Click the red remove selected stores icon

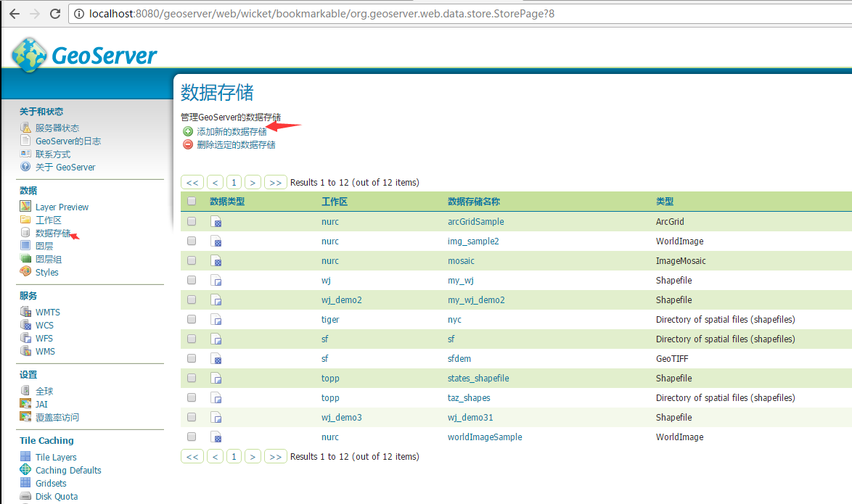tap(188, 144)
